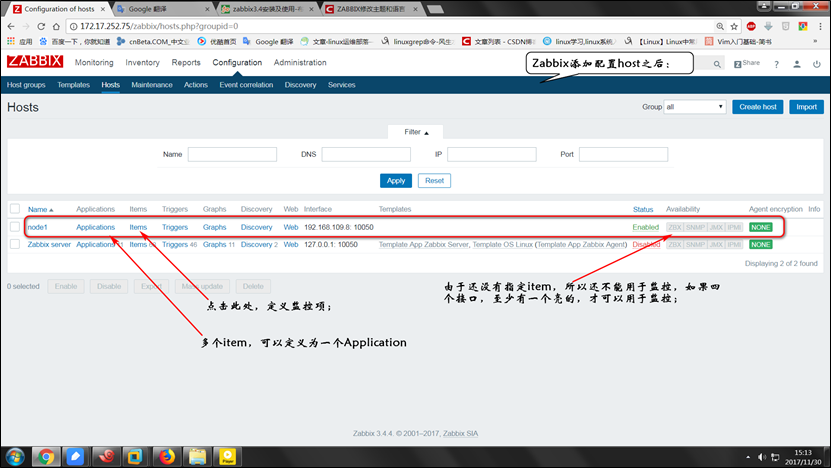Sort hosts by Name column
This screenshot has width=831, height=468.
(40, 209)
